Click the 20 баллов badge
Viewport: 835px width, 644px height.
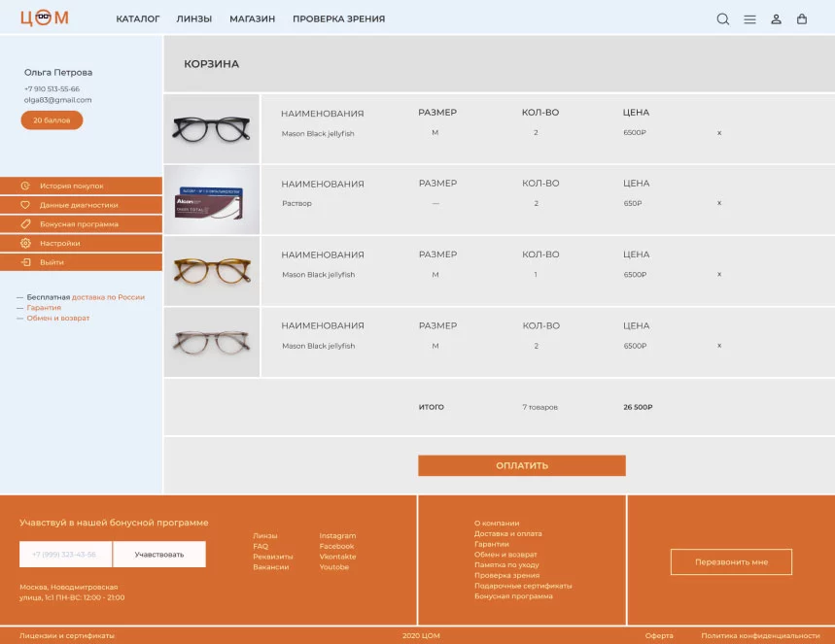52,120
